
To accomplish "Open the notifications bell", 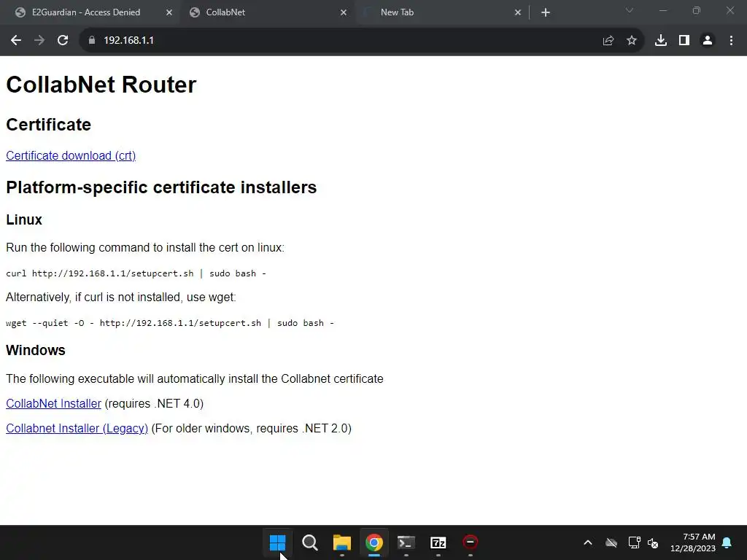I will [727, 542].
